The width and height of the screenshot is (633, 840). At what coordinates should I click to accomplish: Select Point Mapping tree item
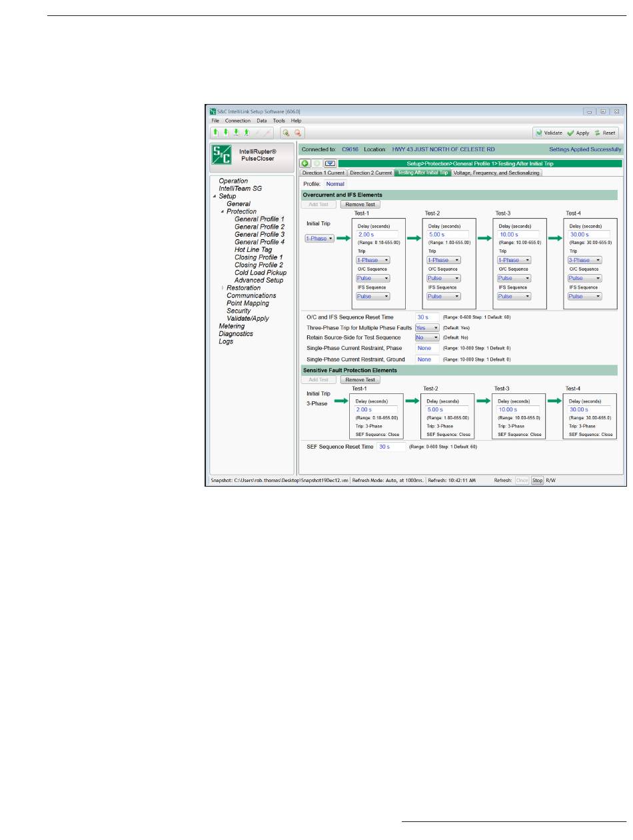click(x=248, y=303)
